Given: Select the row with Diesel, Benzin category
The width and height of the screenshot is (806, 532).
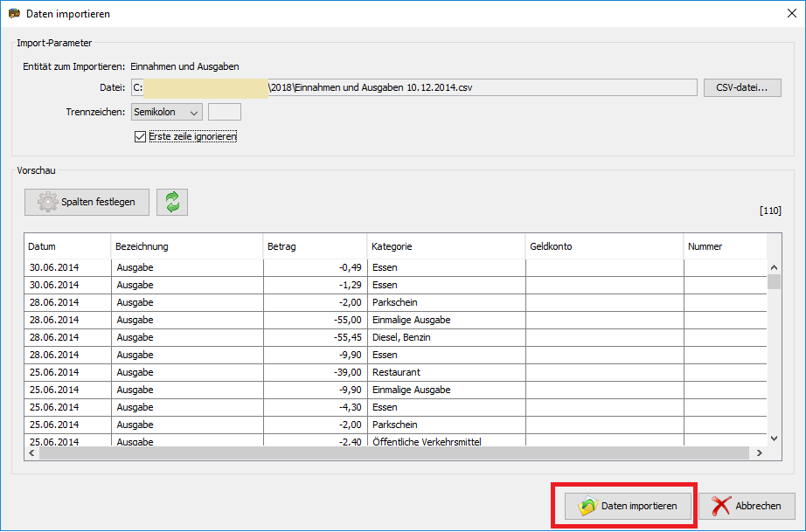Looking at the screenshot, I should pyautogui.click(x=402, y=337).
